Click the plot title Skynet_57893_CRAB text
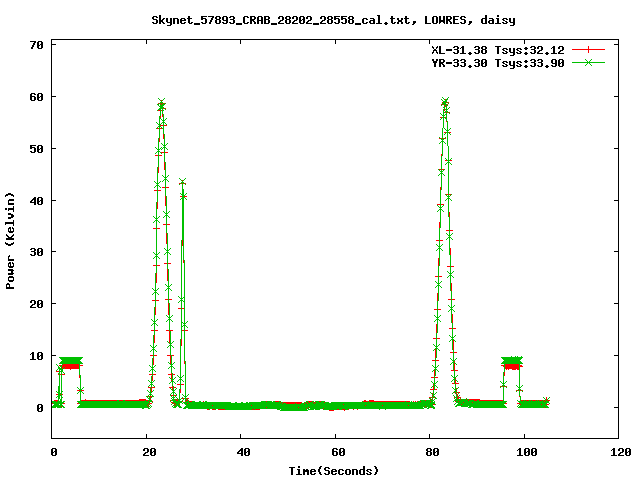The image size is (640, 480). pyautogui.click(x=333, y=20)
